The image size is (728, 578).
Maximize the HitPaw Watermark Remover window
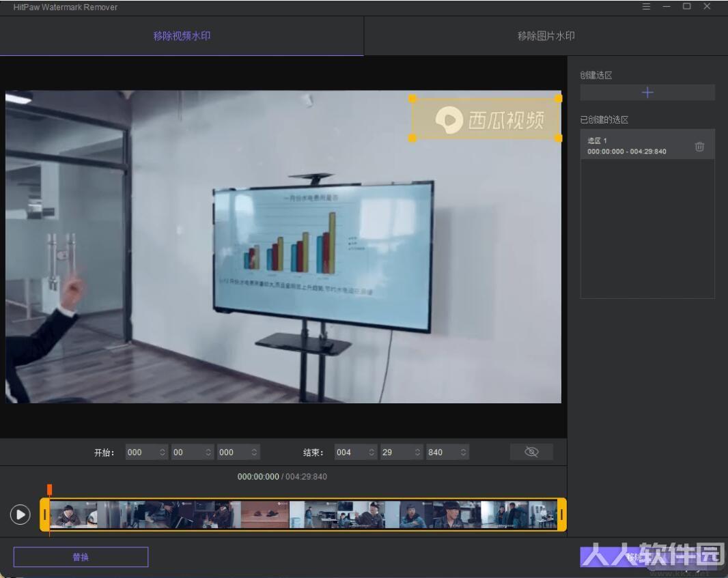(x=686, y=7)
